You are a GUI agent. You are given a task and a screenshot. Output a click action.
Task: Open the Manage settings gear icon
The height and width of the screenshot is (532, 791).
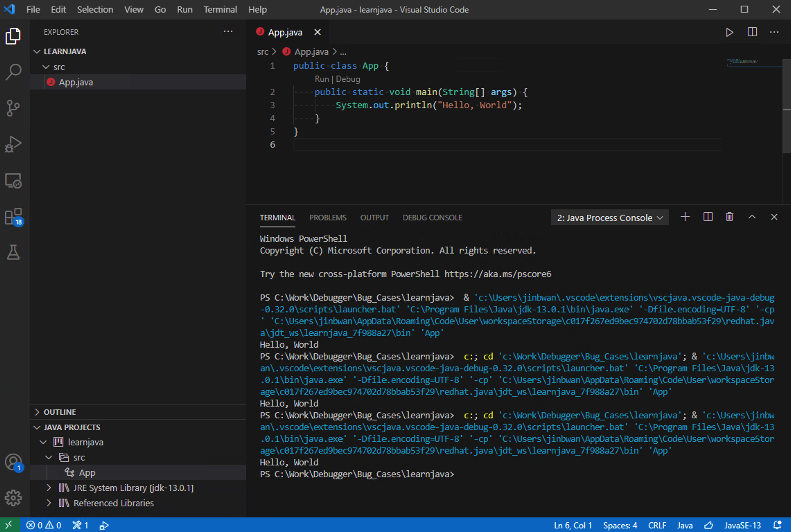pyautogui.click(x=13, y=498)
